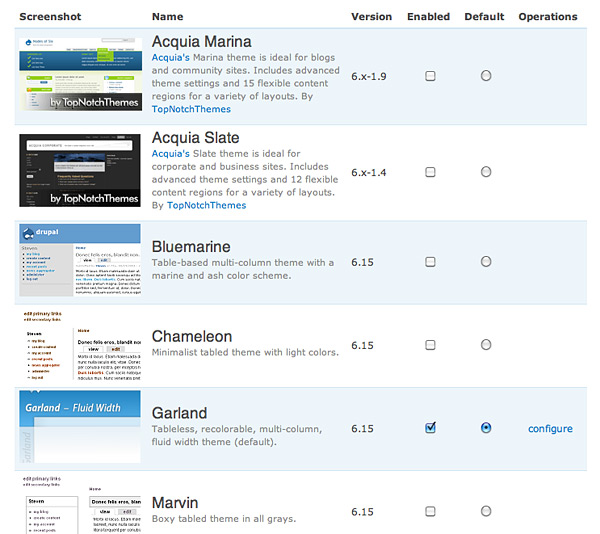Click the Chameleon theme title

192,337
